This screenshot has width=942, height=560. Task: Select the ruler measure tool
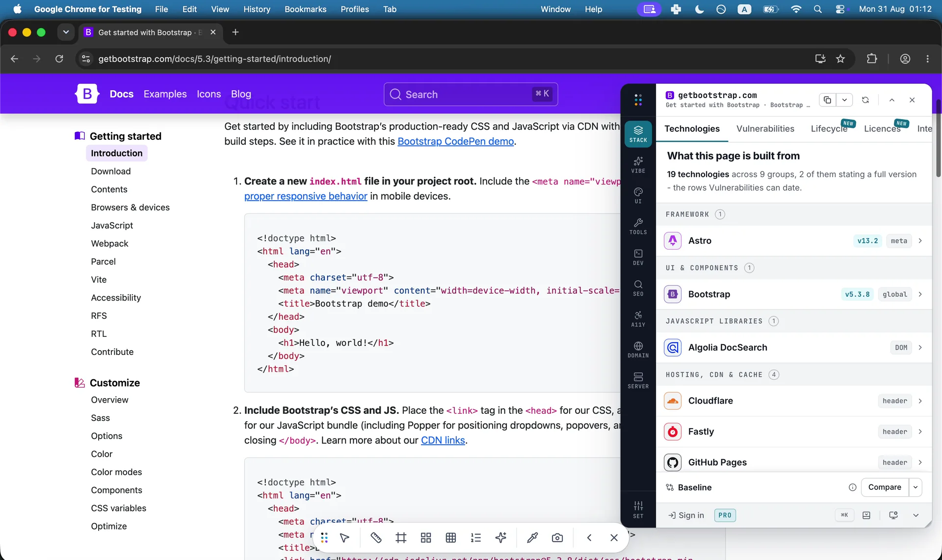coord(376,538)
